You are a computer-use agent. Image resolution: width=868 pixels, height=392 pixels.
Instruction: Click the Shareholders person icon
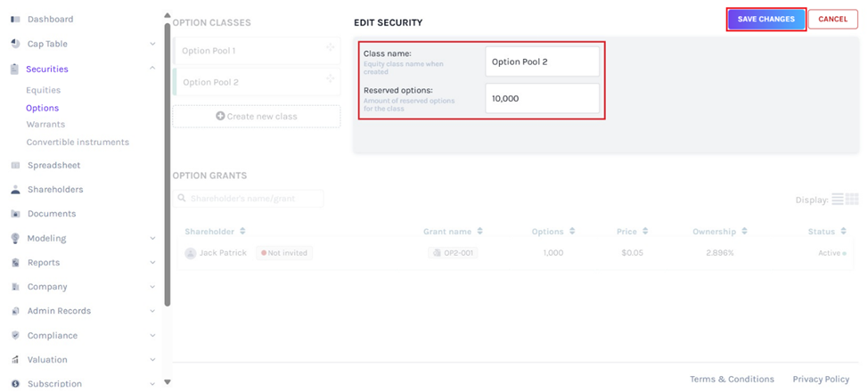coord(15,190)
